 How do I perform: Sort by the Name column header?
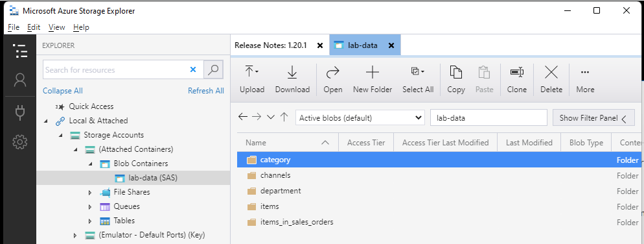click(288, 143)
